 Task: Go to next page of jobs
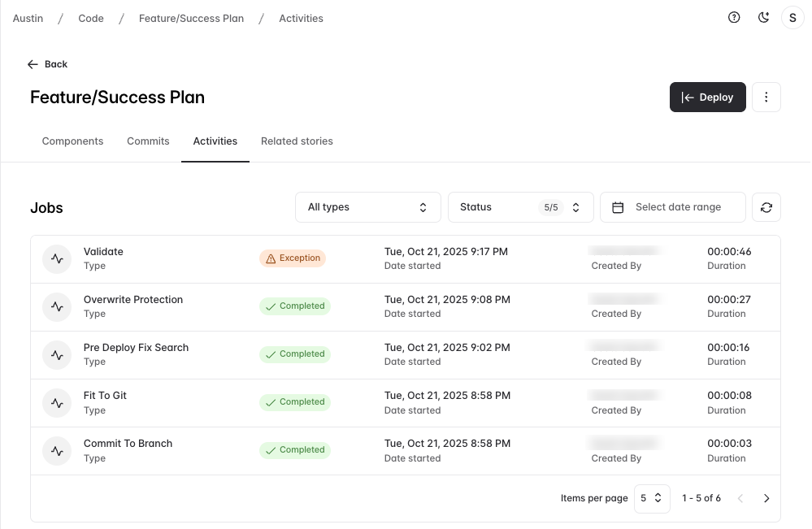(766, 498)
